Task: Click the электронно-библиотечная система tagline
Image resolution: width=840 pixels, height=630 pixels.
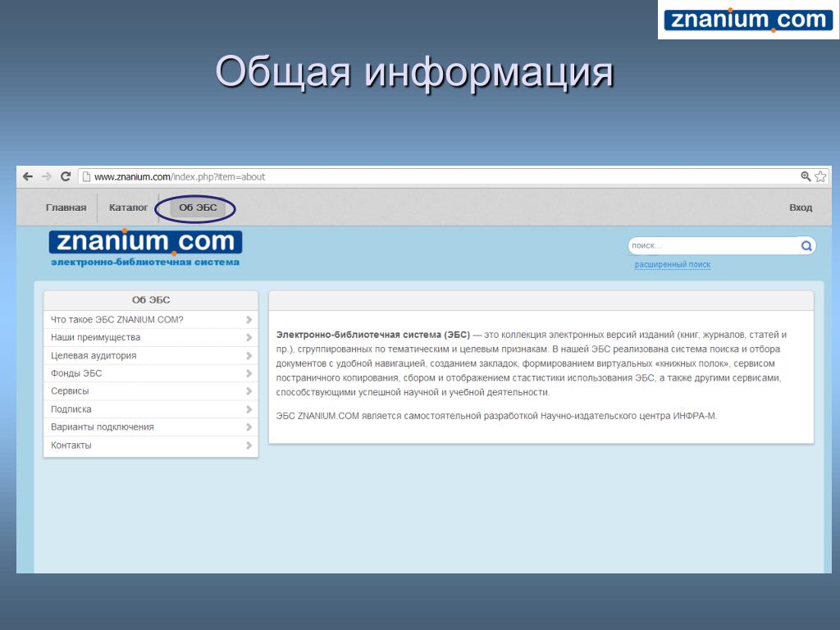Action: coord(145,262)
